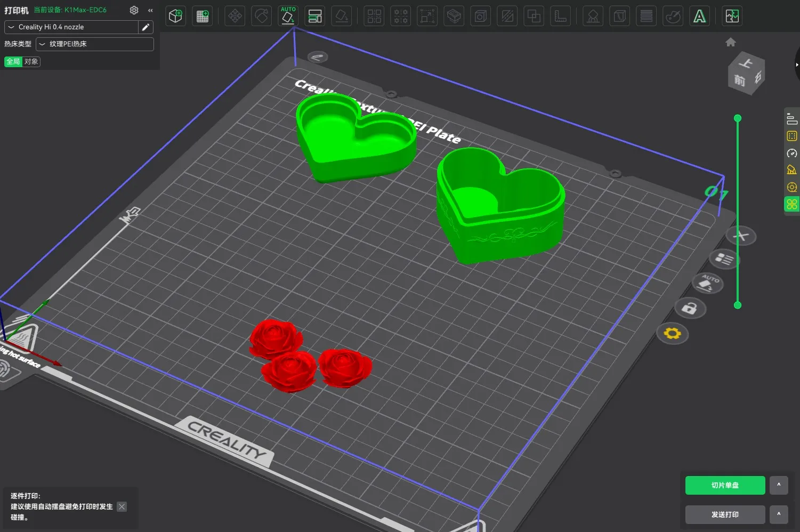Click the horizontal lines fuzzy skin icon
The image size is (800, 532).
[646, 16]
